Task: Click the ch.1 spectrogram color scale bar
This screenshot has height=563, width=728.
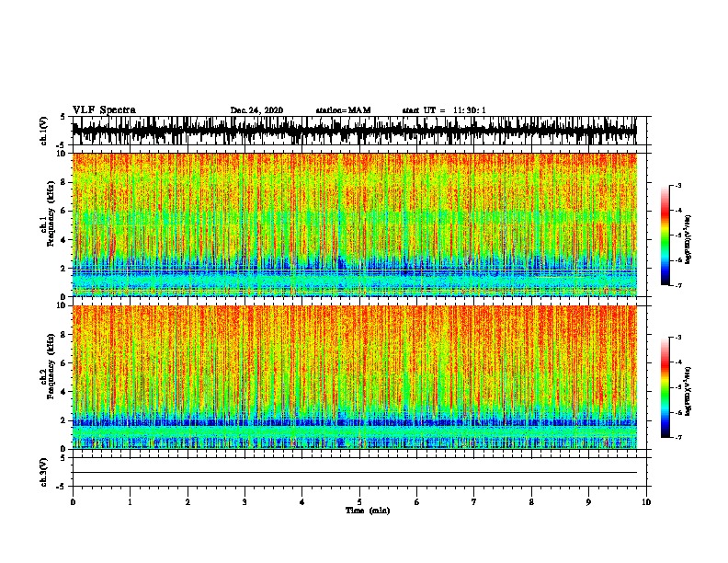Action: click(665, 236)
